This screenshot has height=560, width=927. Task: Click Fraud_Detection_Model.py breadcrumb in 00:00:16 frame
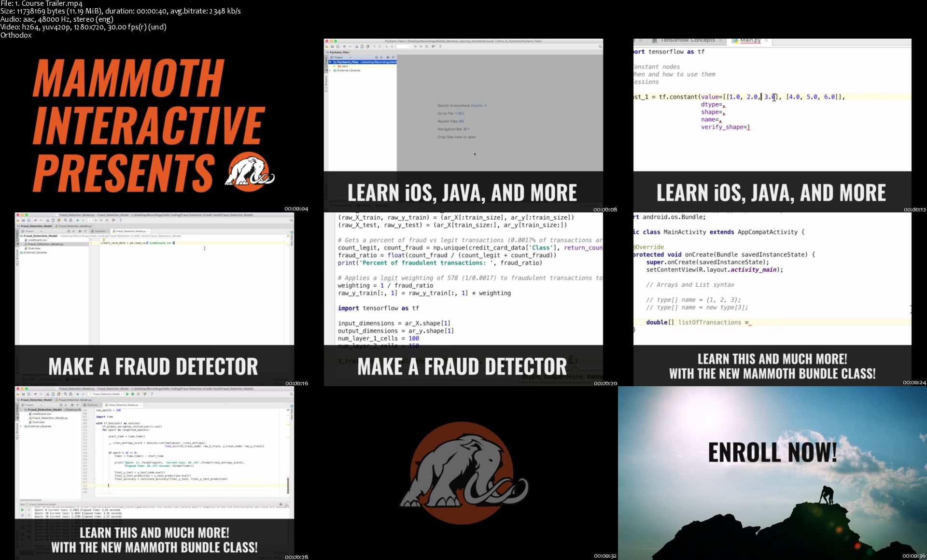point(73,226)
